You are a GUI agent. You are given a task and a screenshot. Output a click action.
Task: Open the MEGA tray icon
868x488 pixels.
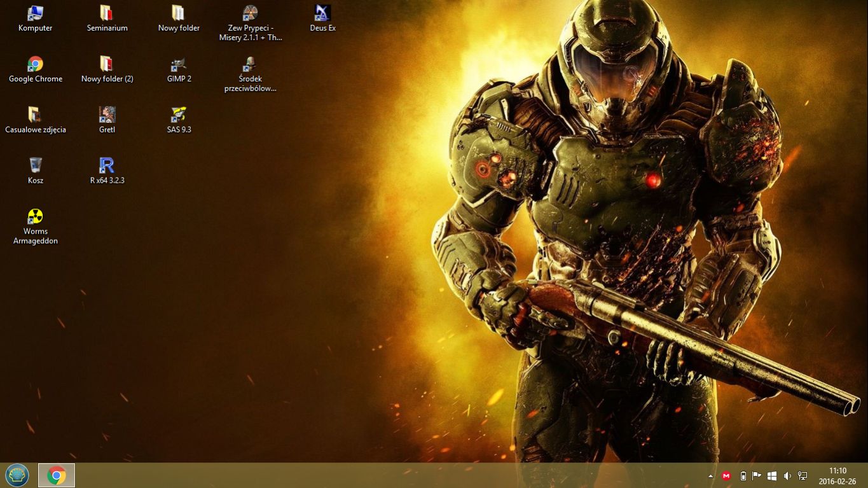click(x=726, y=476)
